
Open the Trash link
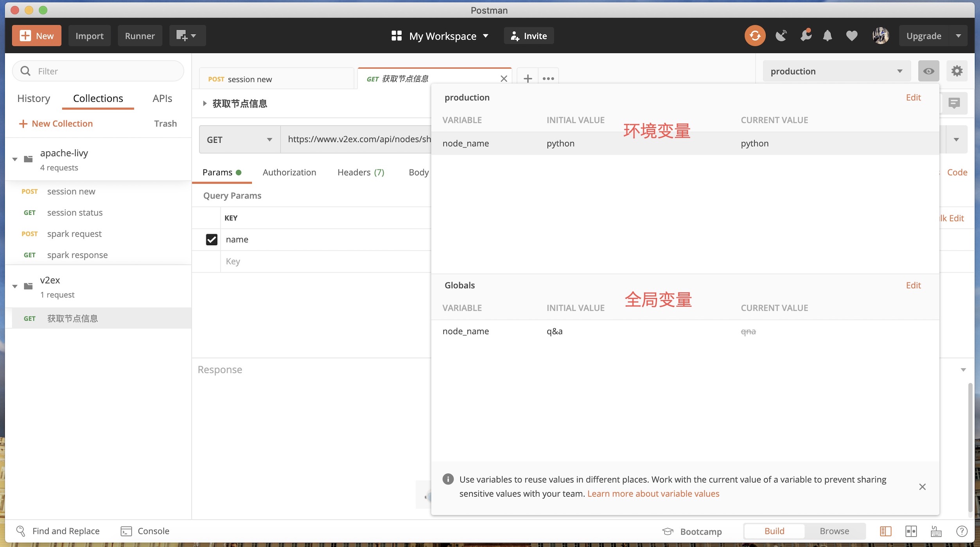click(x=165, y=124)
